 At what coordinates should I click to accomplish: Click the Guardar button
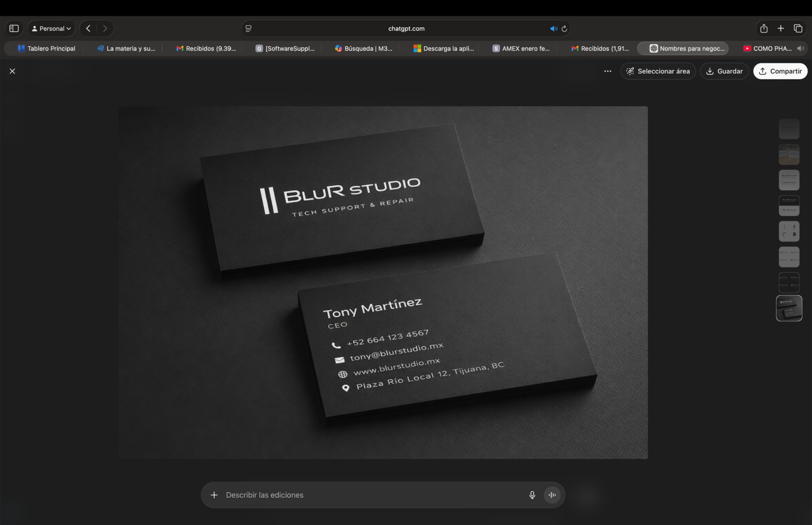pos(724,71)
